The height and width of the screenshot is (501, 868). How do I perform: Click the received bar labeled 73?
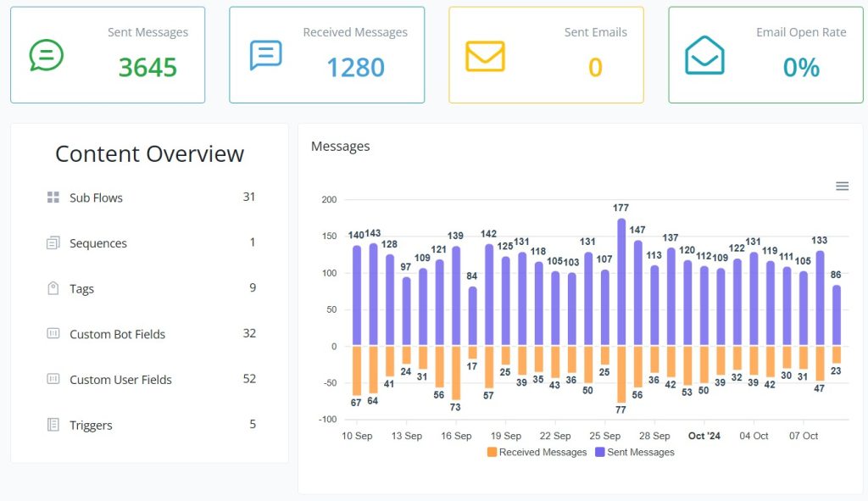tap(456, 372)
